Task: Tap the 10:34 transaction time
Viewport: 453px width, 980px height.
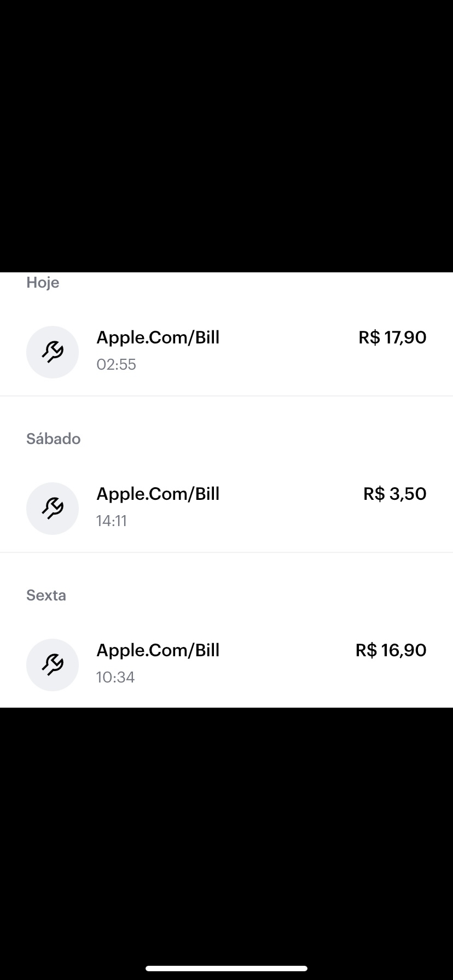Action: click(x=115, y=677)
